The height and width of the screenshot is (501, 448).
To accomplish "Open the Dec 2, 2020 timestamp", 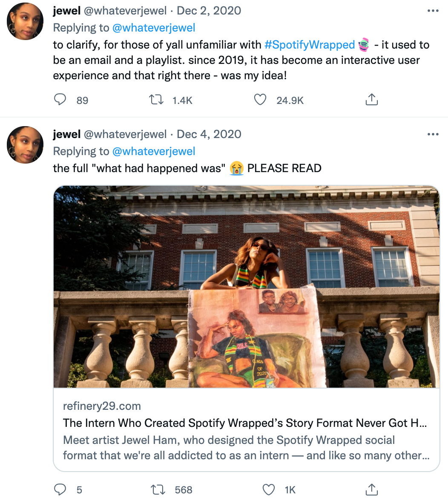I will tap(209, 11).
